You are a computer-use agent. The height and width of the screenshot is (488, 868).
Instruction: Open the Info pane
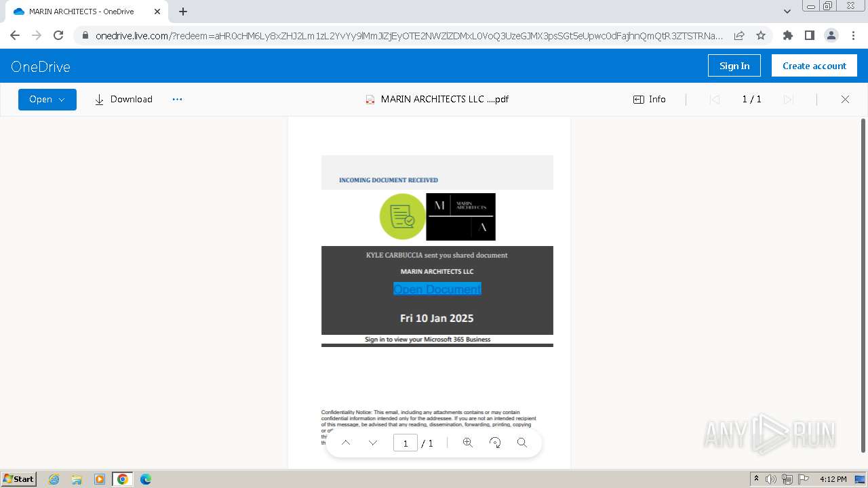pyautogui.click(x=650, y=99)
